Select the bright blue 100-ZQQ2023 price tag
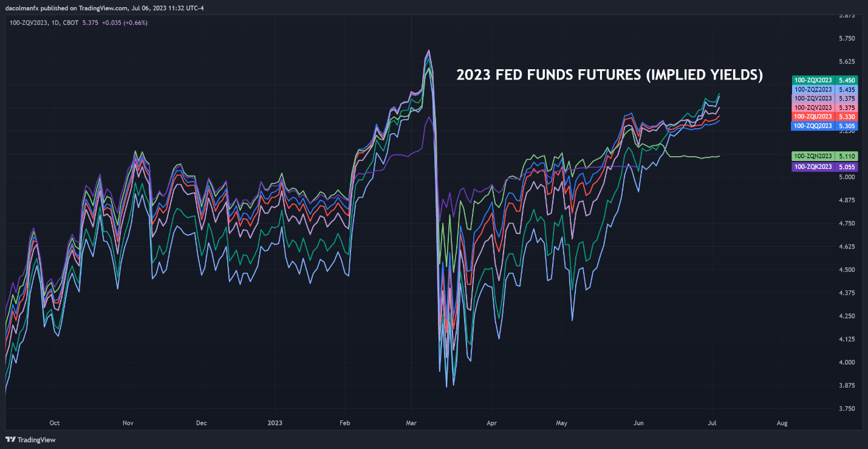The height and width of the screenshot is (449, 868). 825,126
